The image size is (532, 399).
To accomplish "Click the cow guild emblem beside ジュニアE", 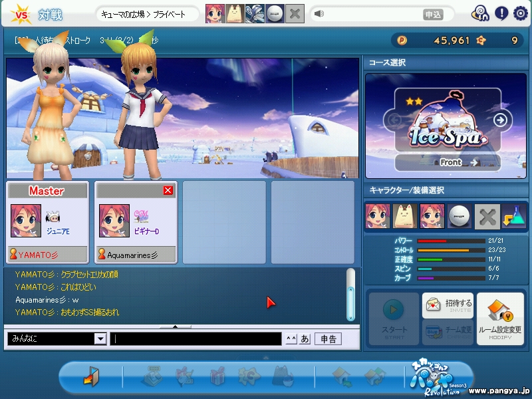I will 53,217.
